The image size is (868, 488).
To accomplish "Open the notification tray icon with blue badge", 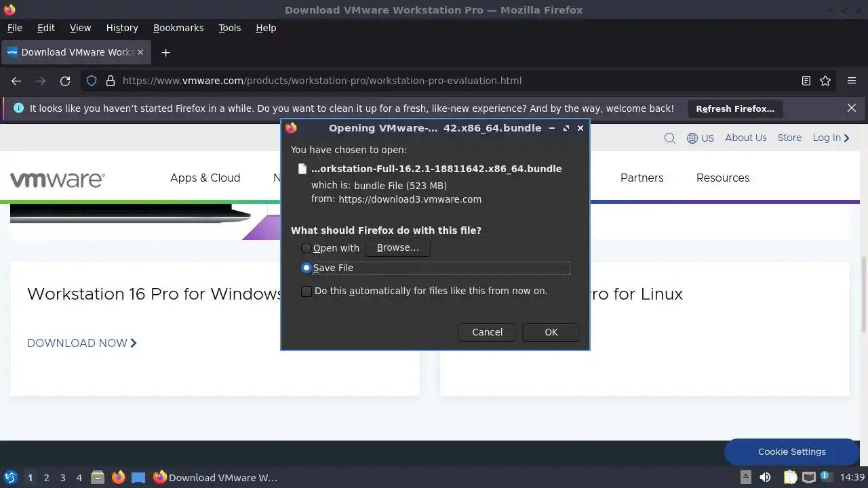I will (x=827, y=477).
